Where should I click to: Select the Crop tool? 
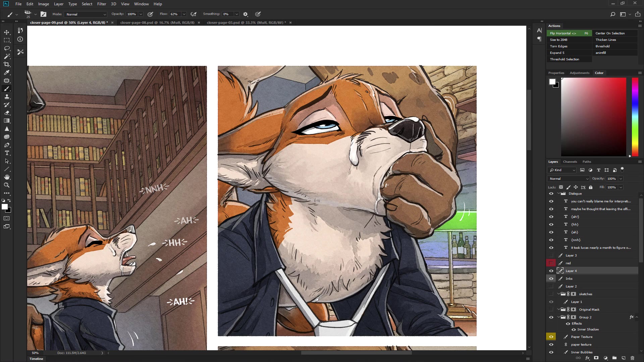(7, 64)
